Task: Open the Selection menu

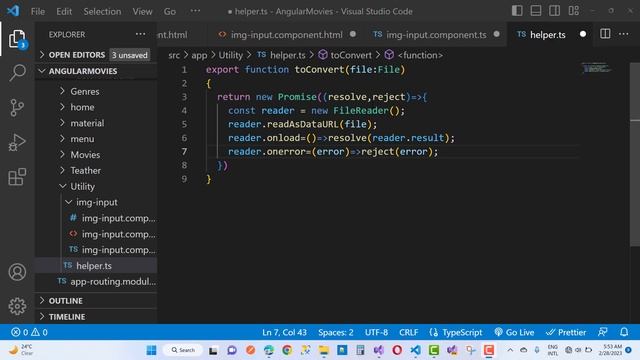Action: (102, 11)
